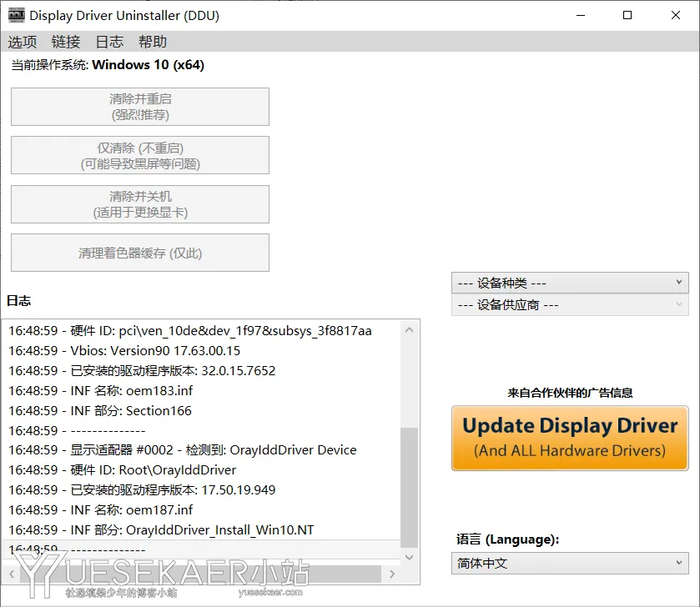Open the 选项 menu
This screenshot has height=607, width=700.
pyautogui.click(x=23, y=42)
